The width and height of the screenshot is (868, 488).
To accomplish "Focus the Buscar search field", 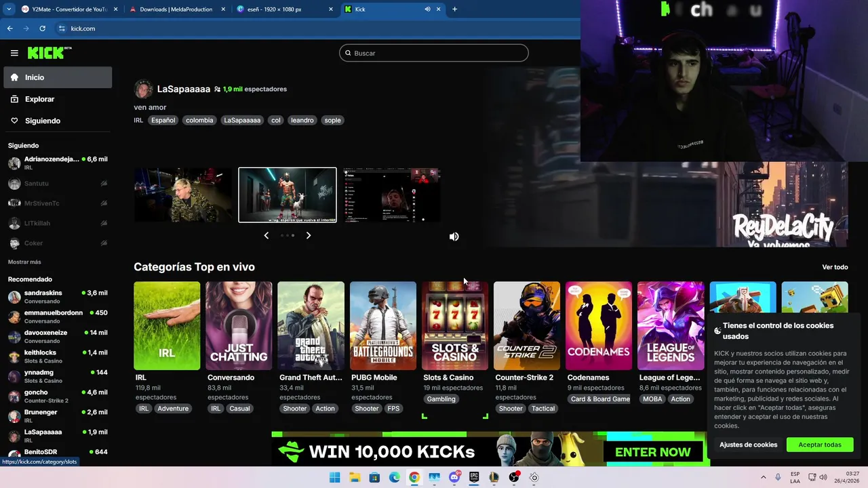I will point(434,53).
